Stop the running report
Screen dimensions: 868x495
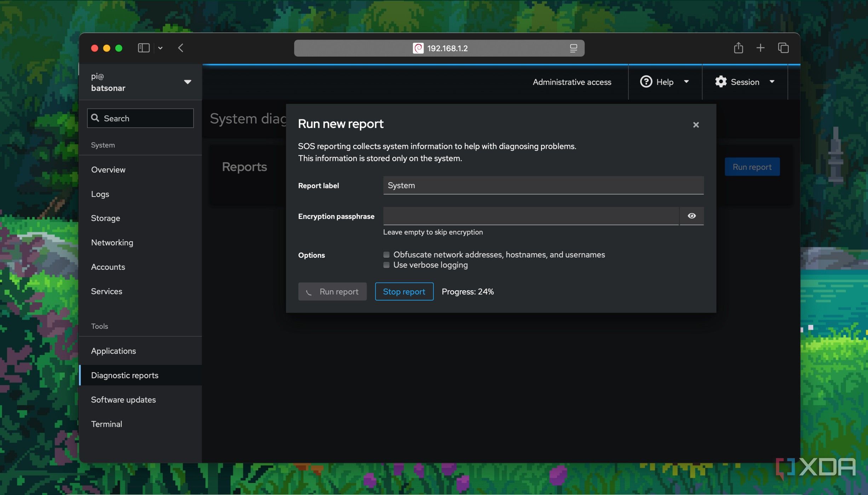(404, 291)
